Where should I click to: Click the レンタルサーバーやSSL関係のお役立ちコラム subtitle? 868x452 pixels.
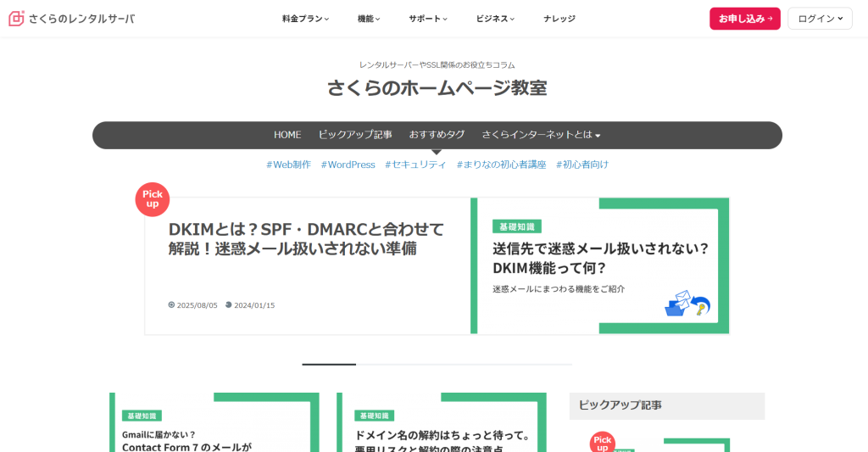tap(437, 64)
